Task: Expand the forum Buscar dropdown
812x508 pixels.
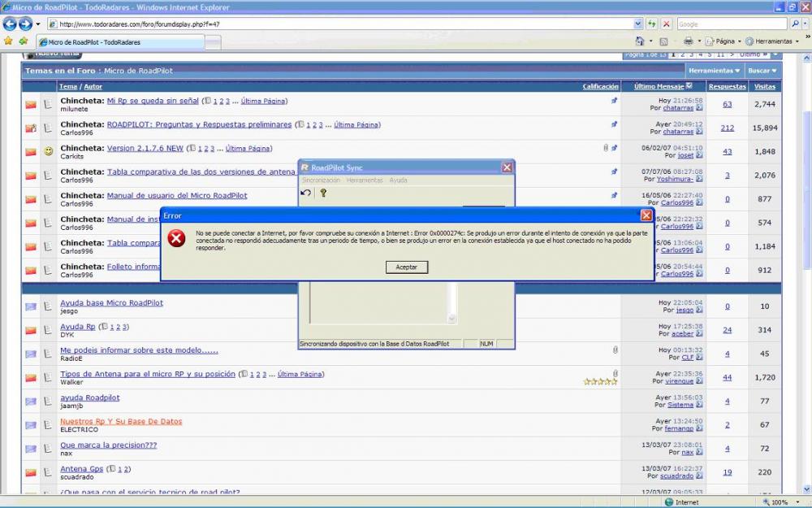Action: point(762,71)
